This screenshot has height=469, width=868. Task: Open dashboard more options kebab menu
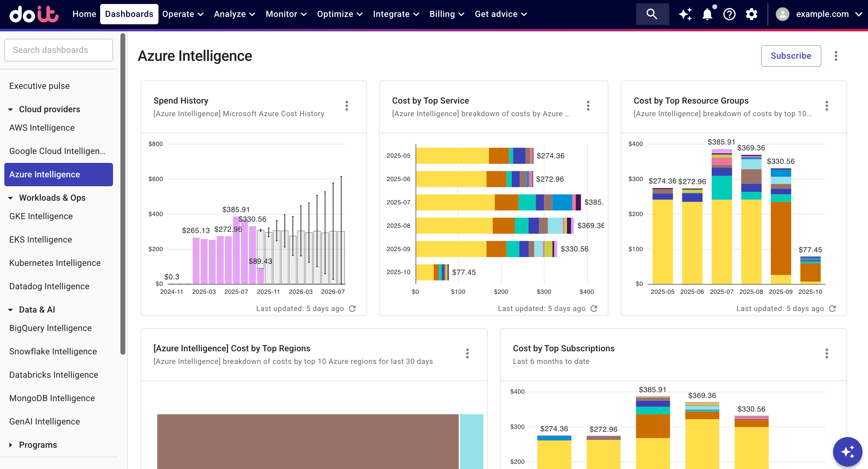tap(836, 56)
